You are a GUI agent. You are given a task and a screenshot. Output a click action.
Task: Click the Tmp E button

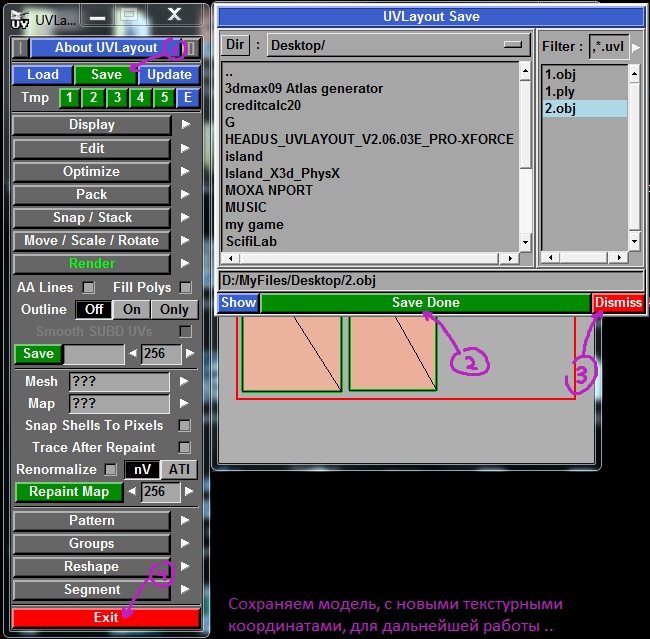click(x=188, y=98)
